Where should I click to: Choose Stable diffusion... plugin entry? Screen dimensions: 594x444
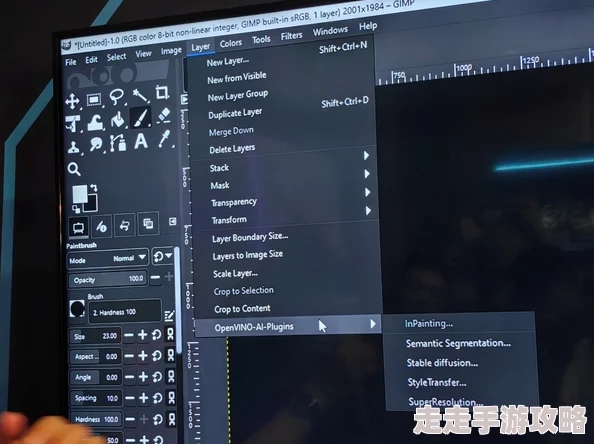click(442, 363)
